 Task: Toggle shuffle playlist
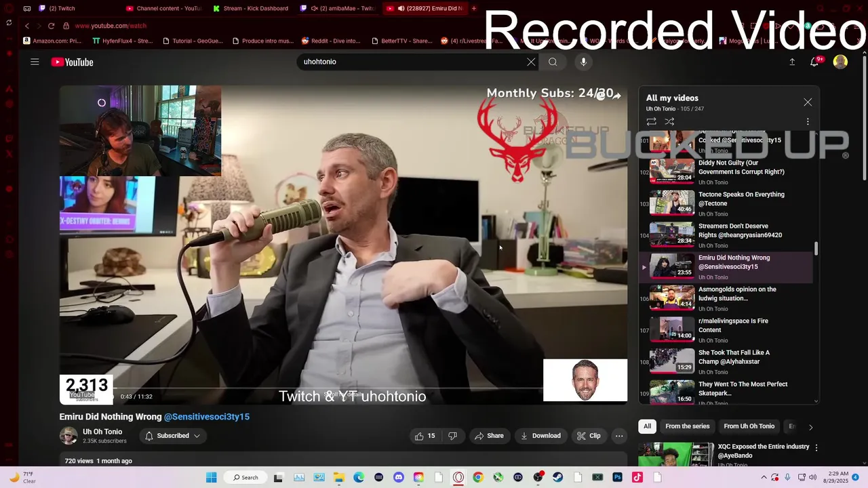[x=669, y=121]
